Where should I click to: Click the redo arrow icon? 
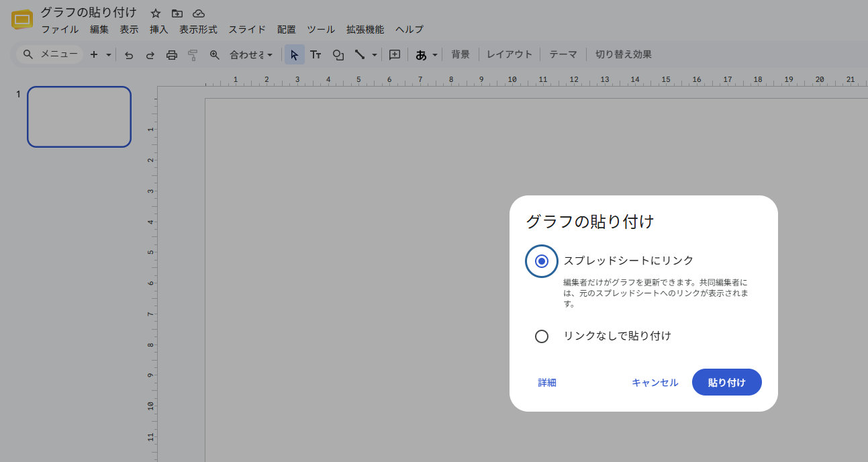tap(150, 55)
